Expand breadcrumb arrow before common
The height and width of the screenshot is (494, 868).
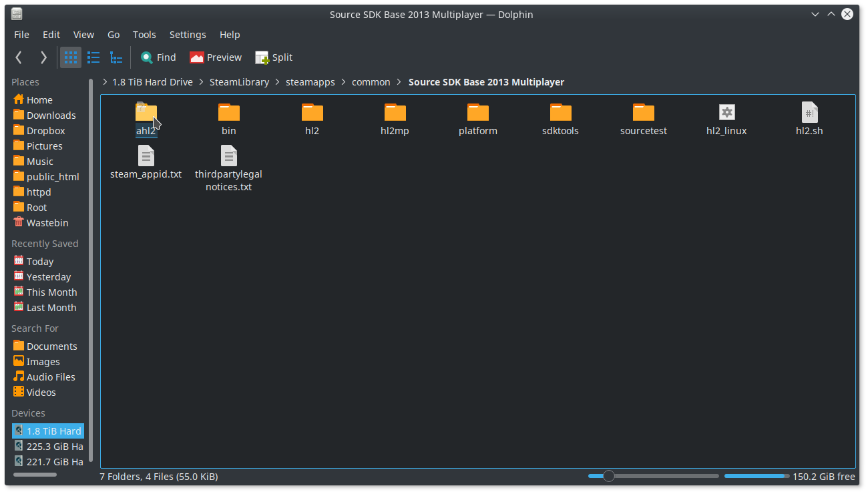[343, 82]
